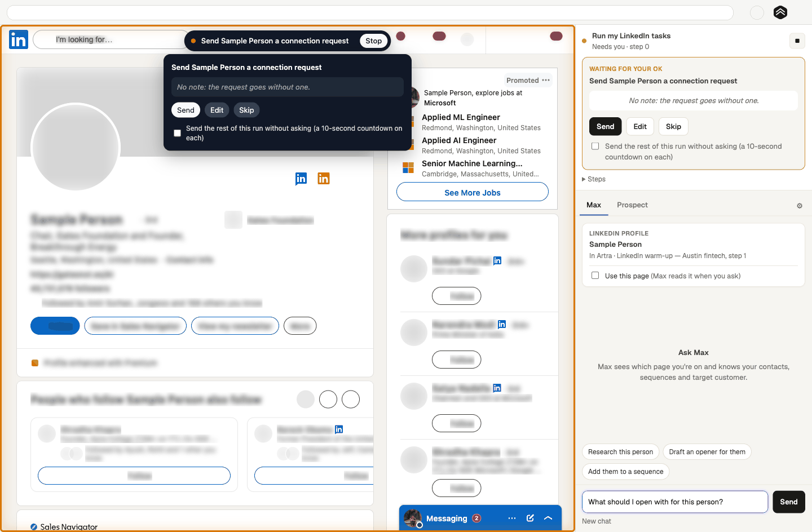Open the Promoted ad options menu
The width and height of the screenshot is (812, 532).
(x=546, y=80)
